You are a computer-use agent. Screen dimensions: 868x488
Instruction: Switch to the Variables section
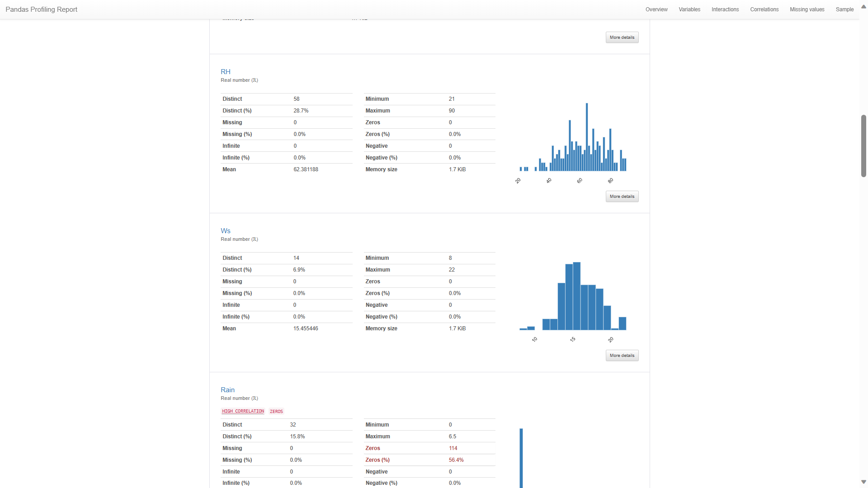coord(689,9)
